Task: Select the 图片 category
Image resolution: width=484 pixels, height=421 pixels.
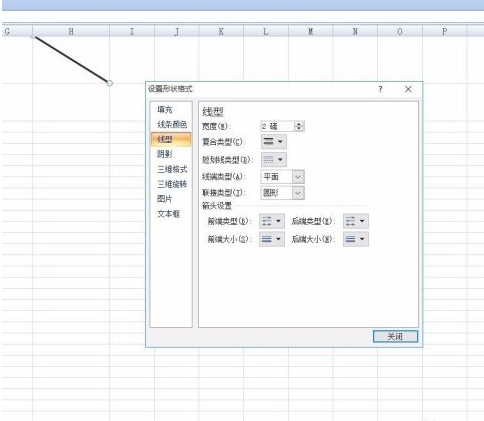Action: [x=165, y=199]
